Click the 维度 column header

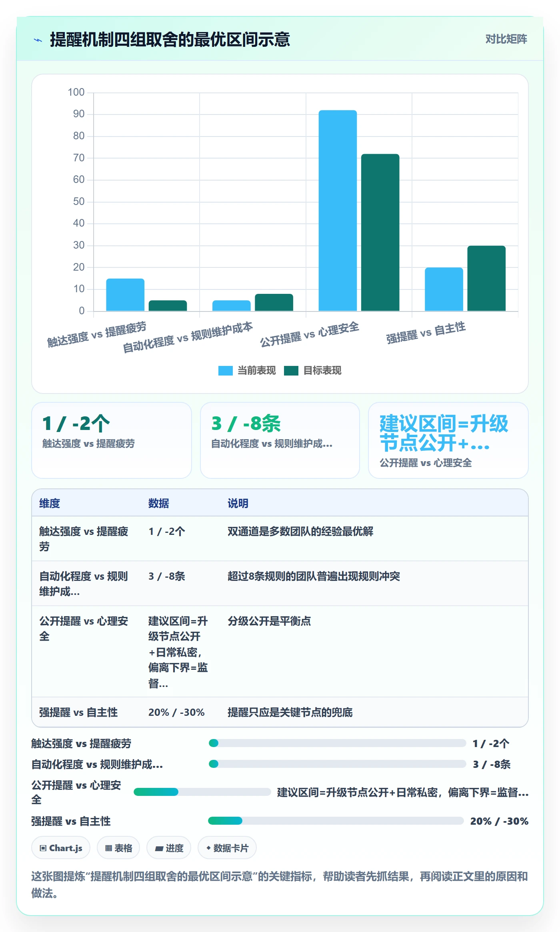(x=50, y=503)
